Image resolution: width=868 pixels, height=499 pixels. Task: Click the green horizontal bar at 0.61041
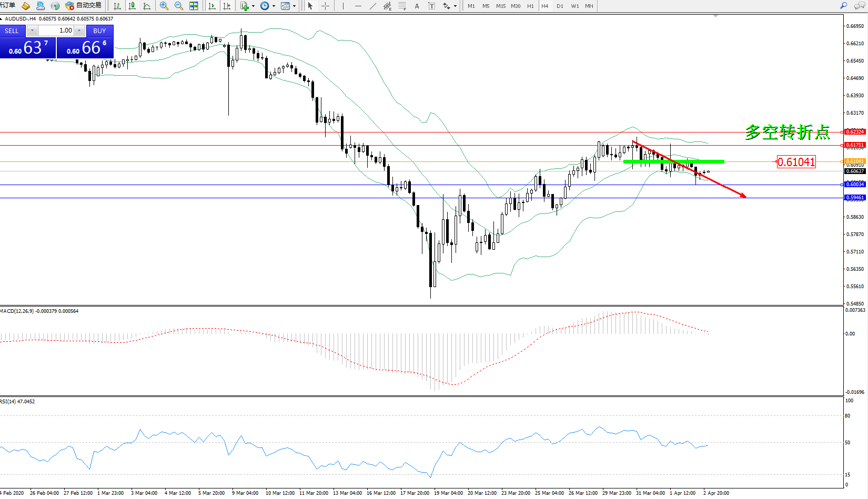673,161
